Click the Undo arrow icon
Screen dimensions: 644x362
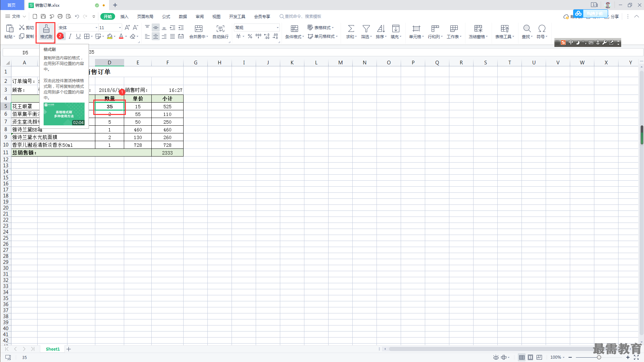click(77, 16)
